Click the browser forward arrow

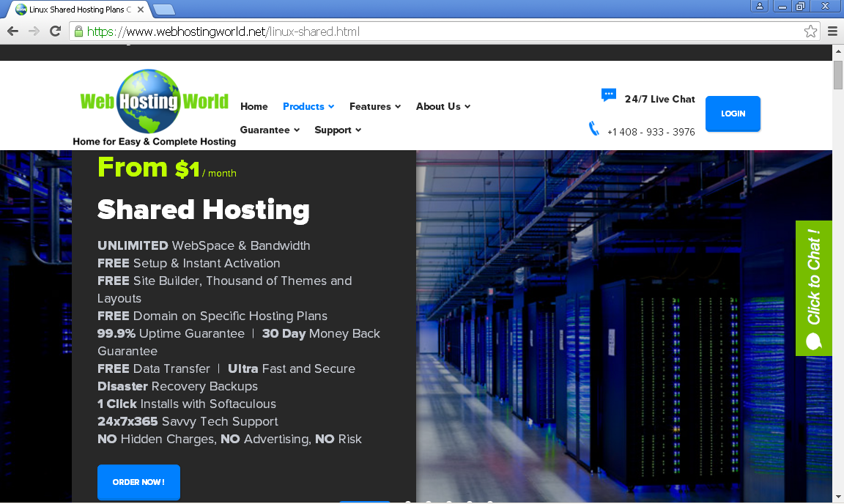click(x=34, y=31)
